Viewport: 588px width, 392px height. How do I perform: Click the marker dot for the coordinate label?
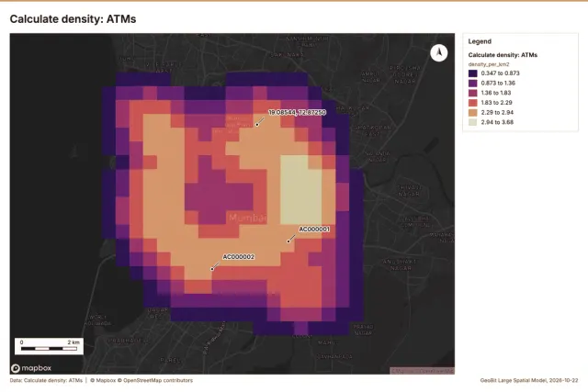tap(257, 125)
